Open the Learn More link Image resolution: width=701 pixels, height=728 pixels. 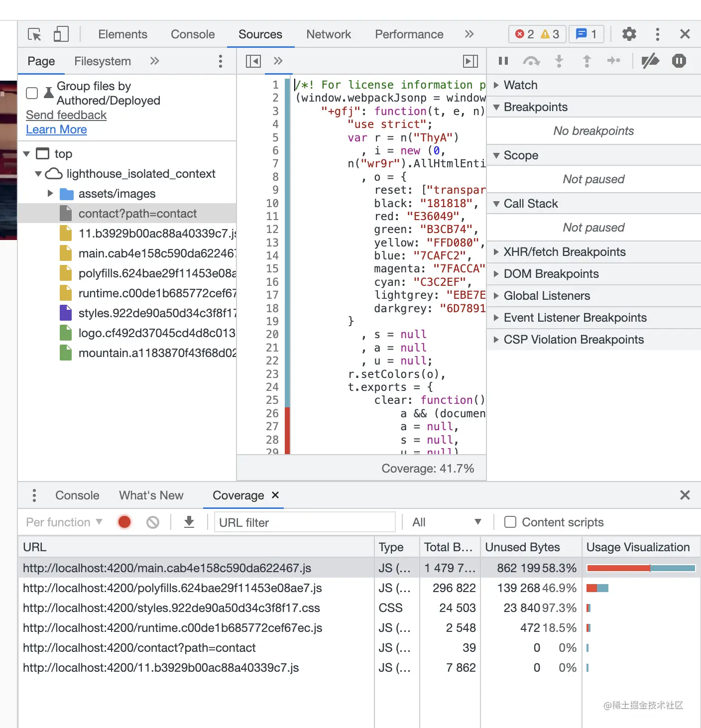(56, 129)
